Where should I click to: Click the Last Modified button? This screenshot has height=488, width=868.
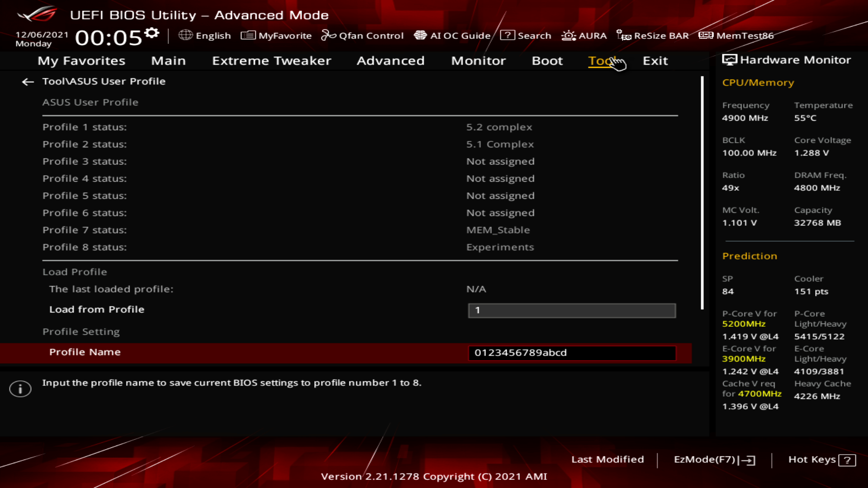[607, 460]
